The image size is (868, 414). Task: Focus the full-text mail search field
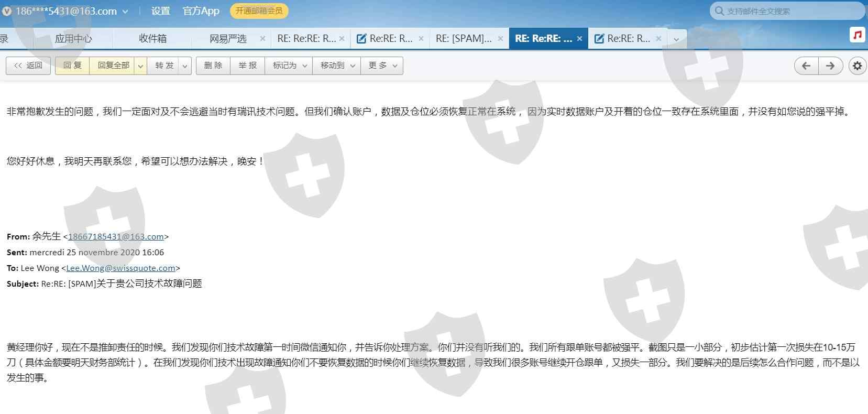791,11
